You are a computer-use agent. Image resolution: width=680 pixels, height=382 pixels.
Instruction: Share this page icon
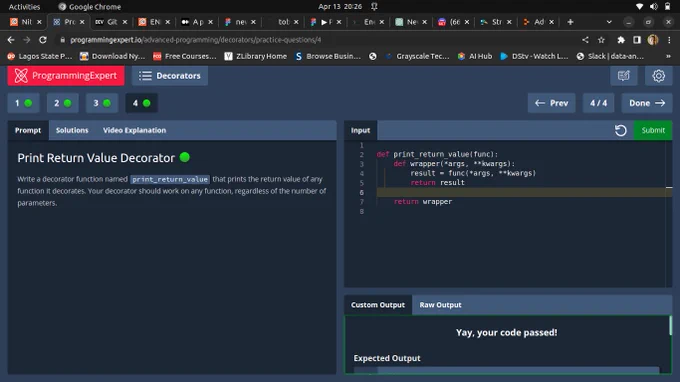pos(585,40)
